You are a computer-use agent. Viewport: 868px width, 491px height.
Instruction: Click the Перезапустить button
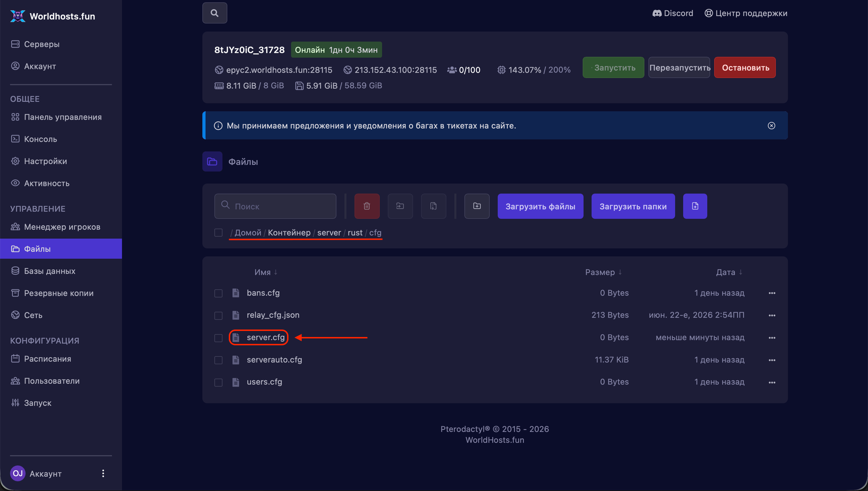(679, 67)
